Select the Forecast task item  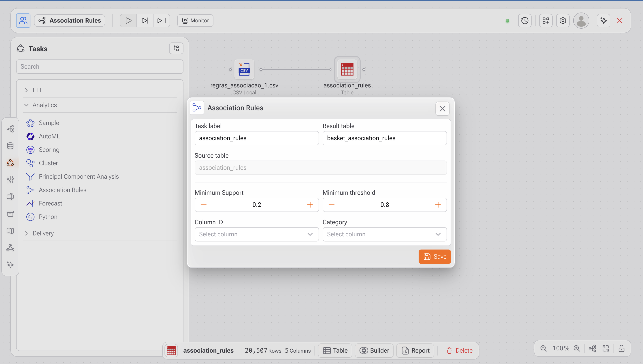tap(50, 203)
